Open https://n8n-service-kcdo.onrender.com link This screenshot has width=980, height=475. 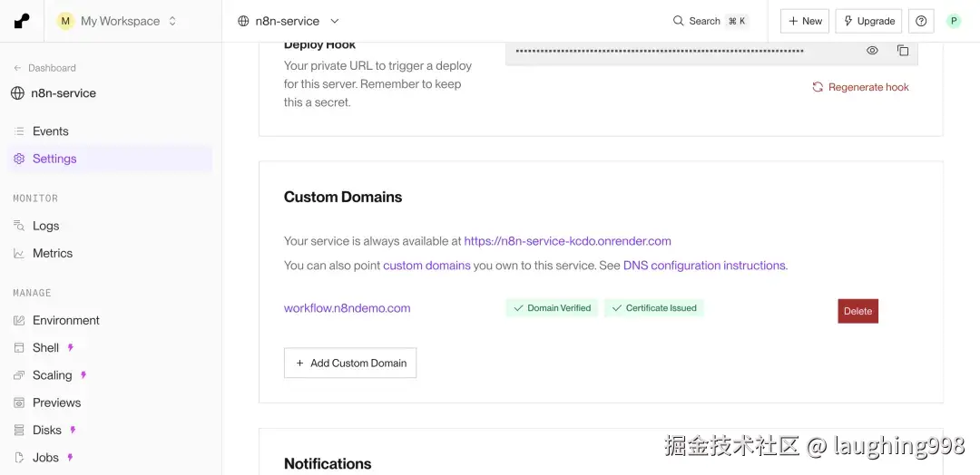click(567, 241)
